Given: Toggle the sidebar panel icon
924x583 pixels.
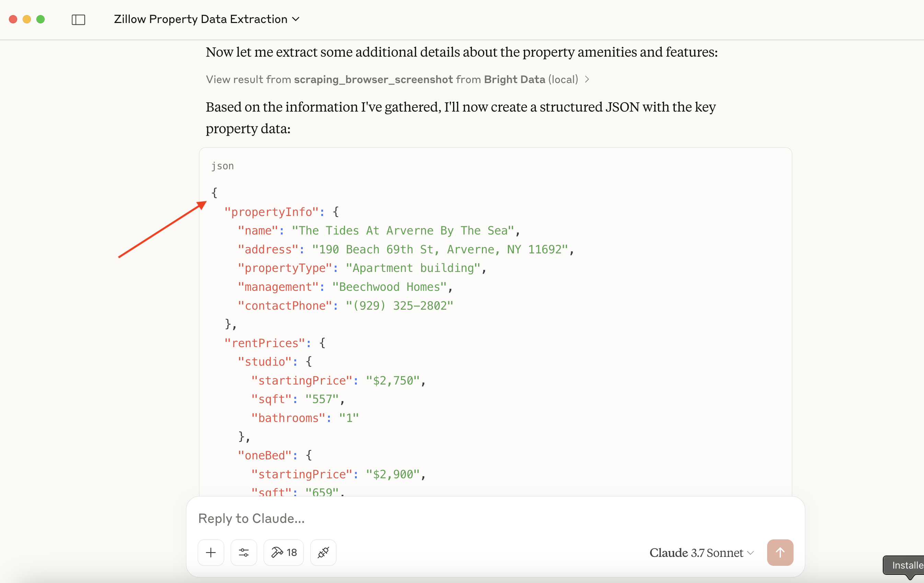Looking at the screenshot, I should 78,19.
